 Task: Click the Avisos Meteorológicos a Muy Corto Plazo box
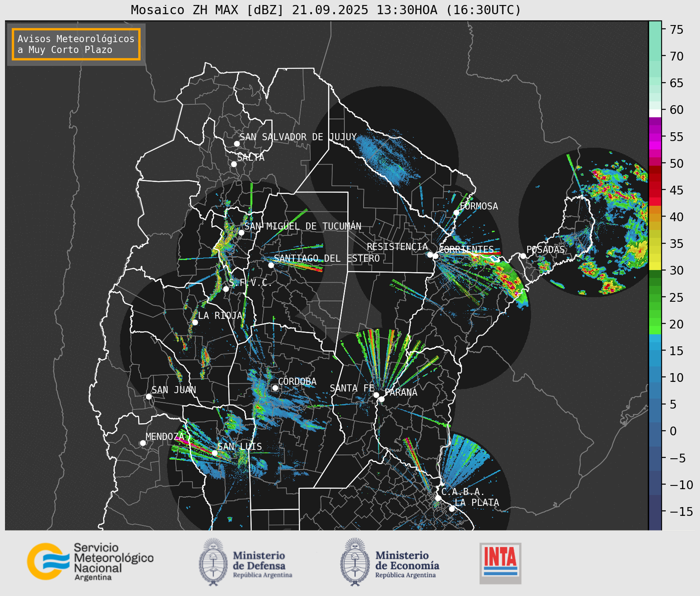76,44
